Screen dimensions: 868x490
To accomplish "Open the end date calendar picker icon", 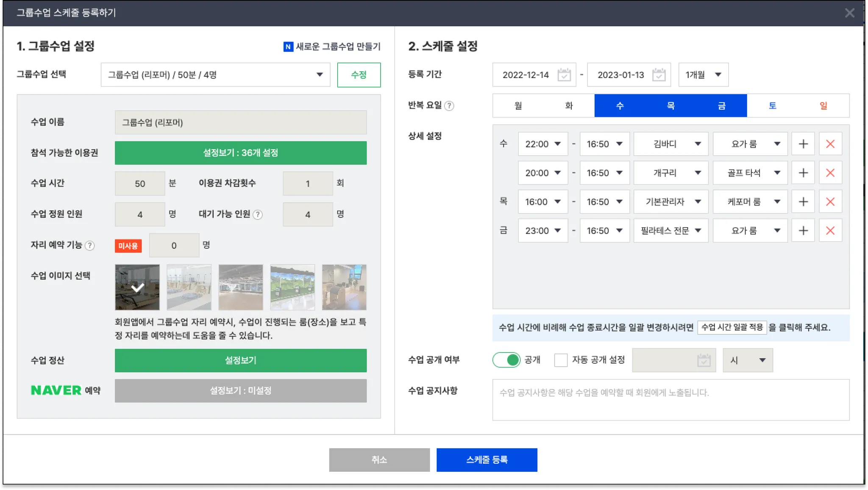I will [659, 75].
